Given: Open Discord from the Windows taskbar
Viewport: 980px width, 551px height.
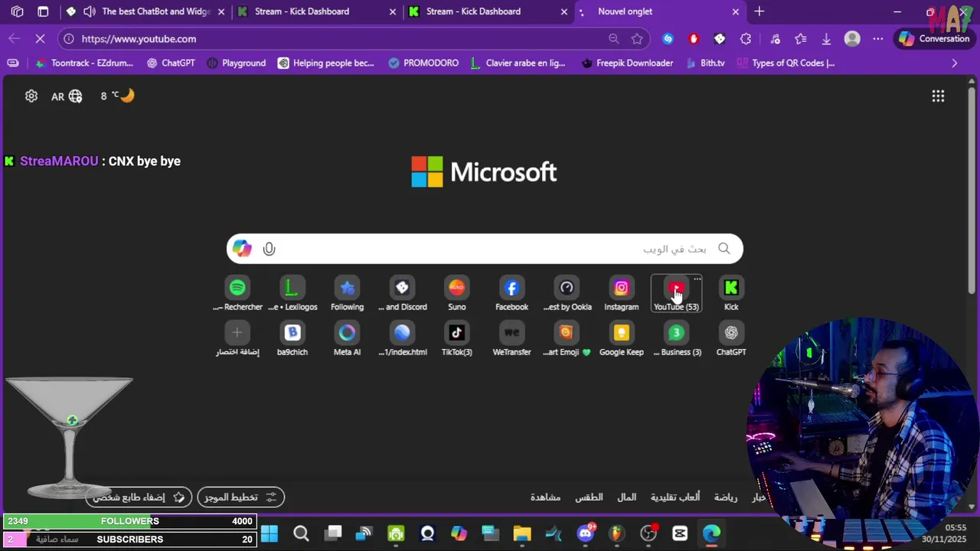Looking at the screenshot, I should [x=586, y=533].
